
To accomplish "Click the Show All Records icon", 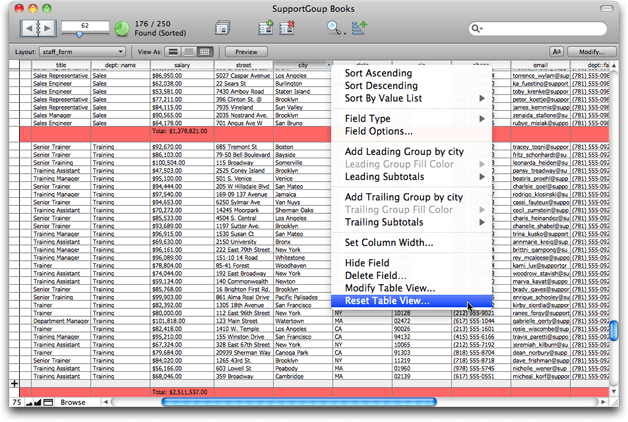I will 222,28.
